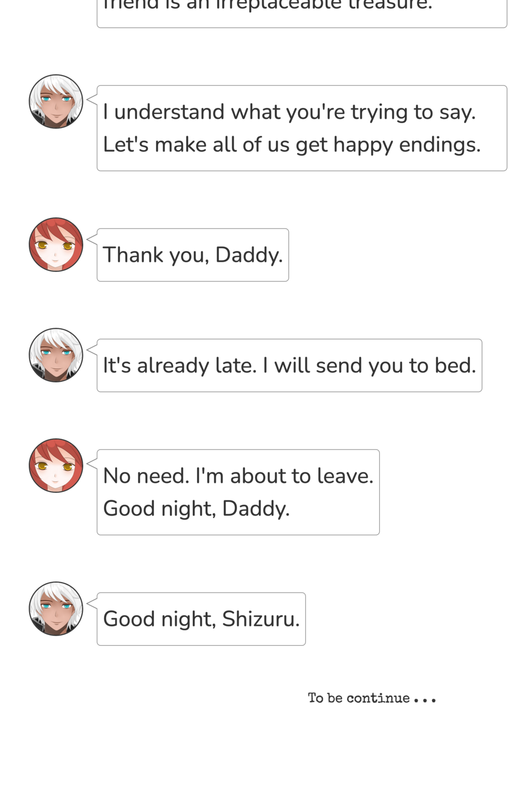Click the "No need. I'm about to leave." bubble

238,492
